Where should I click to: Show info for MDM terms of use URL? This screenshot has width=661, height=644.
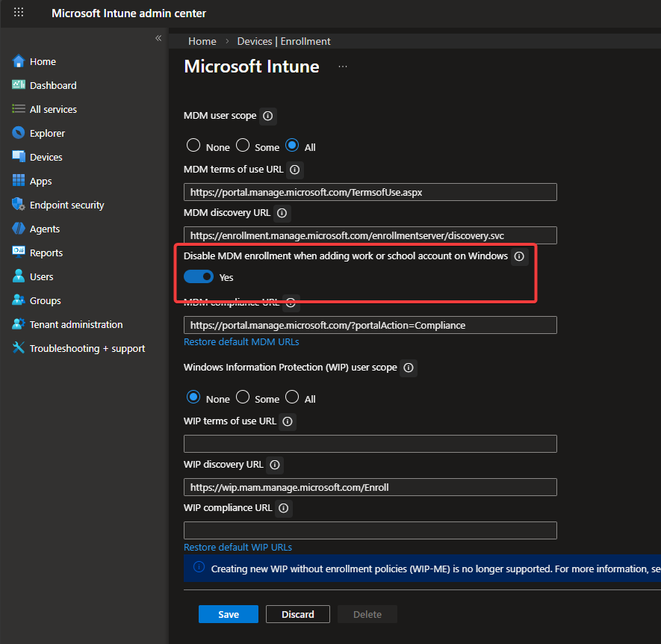295,170
